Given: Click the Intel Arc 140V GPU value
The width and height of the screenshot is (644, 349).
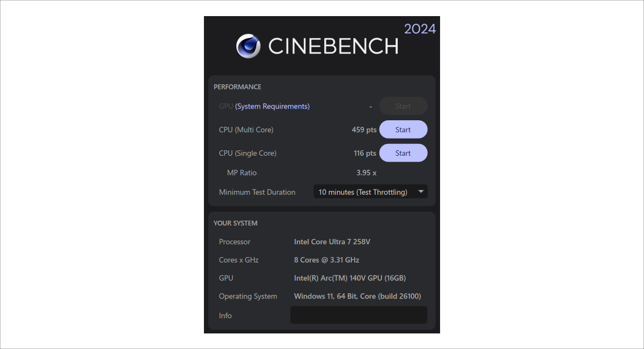Looking at the screenshot, I should click(350, 278).
